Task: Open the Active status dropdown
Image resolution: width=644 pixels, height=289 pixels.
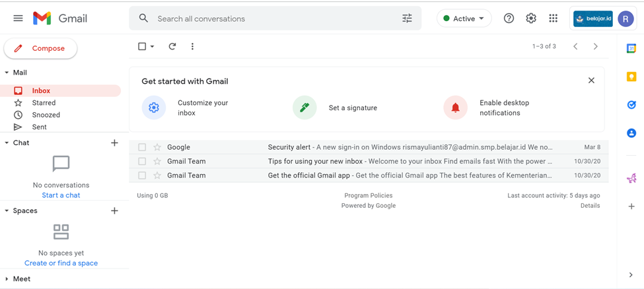Action: point(464,18)
